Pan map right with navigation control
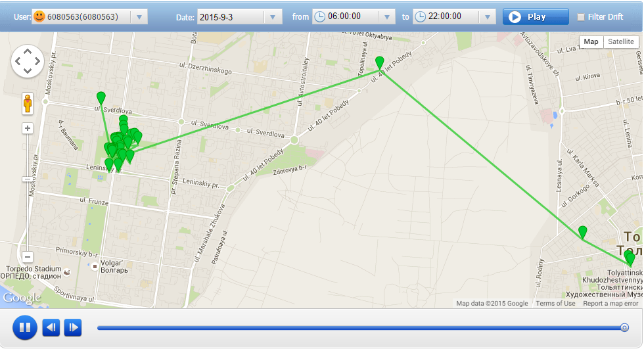 coord(37,61)
